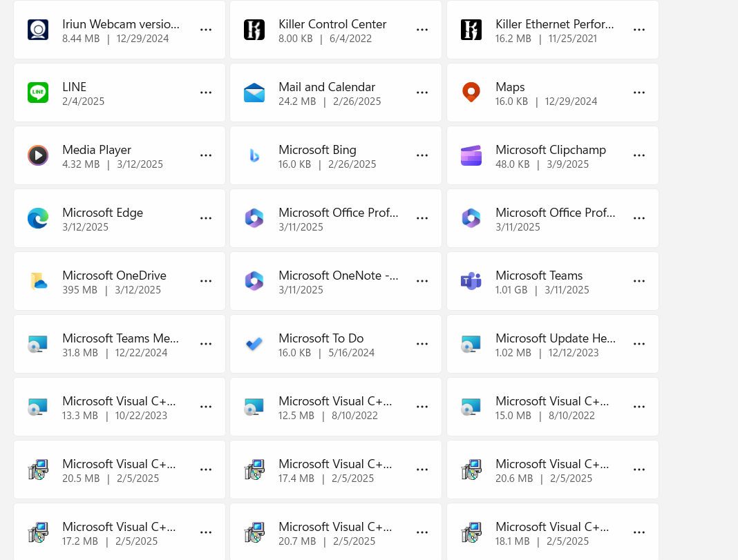Click the "395 MB" OneDrive size text
738x560 pixels.
tap(79, 290)
